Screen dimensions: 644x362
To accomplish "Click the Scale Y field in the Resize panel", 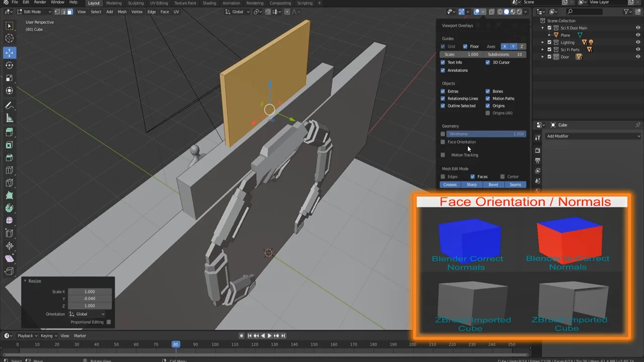I will point(90,298).
